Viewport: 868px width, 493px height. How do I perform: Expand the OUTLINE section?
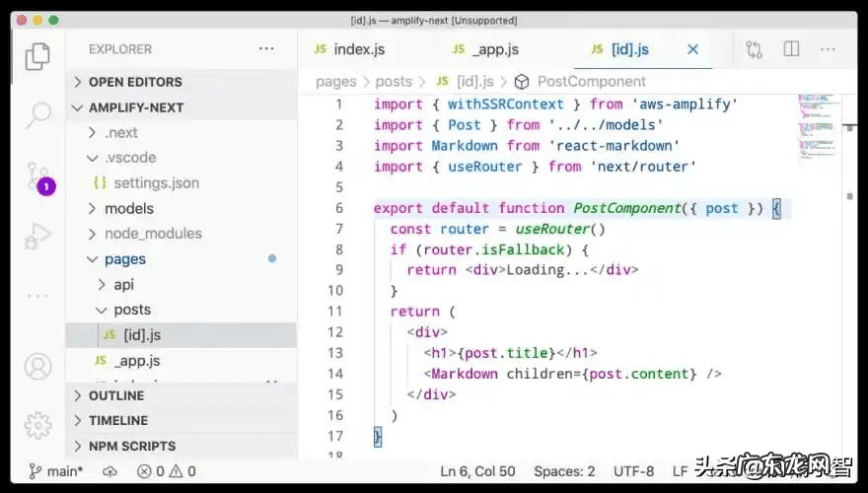coord(116,395)
